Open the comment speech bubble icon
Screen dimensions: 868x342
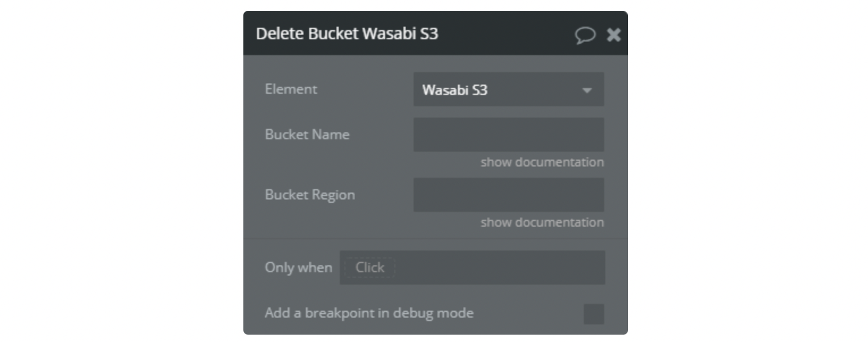point(585,35)
